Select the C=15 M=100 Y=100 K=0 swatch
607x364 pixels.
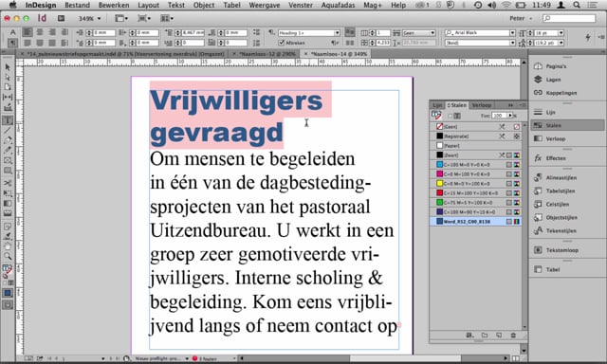[x=475, y=193]
